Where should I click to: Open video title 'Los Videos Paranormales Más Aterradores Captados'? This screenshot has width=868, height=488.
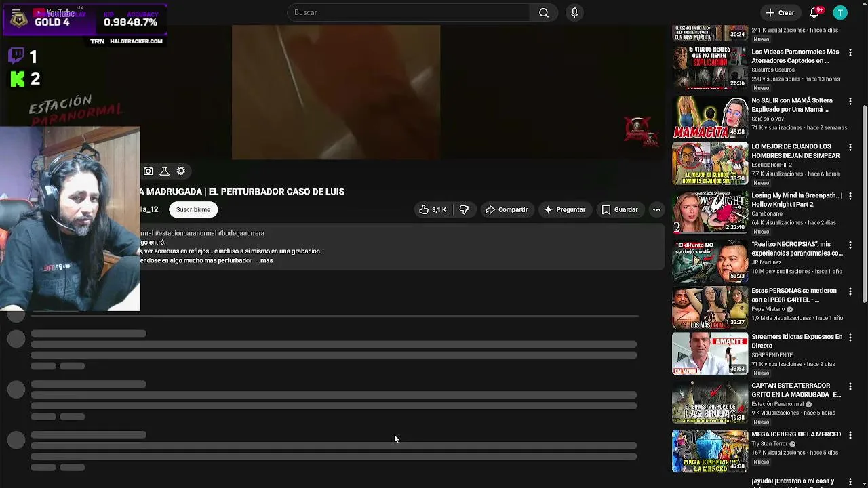tap(795, 56)
